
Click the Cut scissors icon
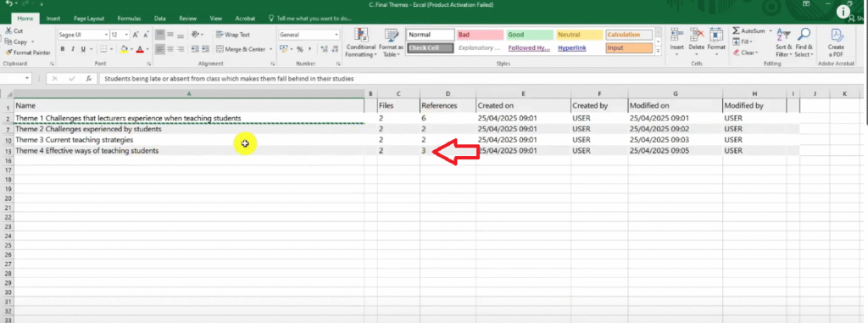pos(8,31)
